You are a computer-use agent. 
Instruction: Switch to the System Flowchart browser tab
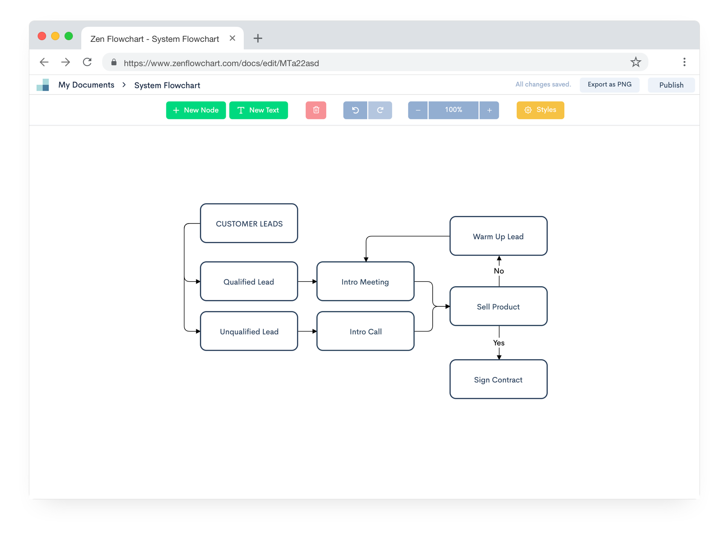tap(154, 39)
